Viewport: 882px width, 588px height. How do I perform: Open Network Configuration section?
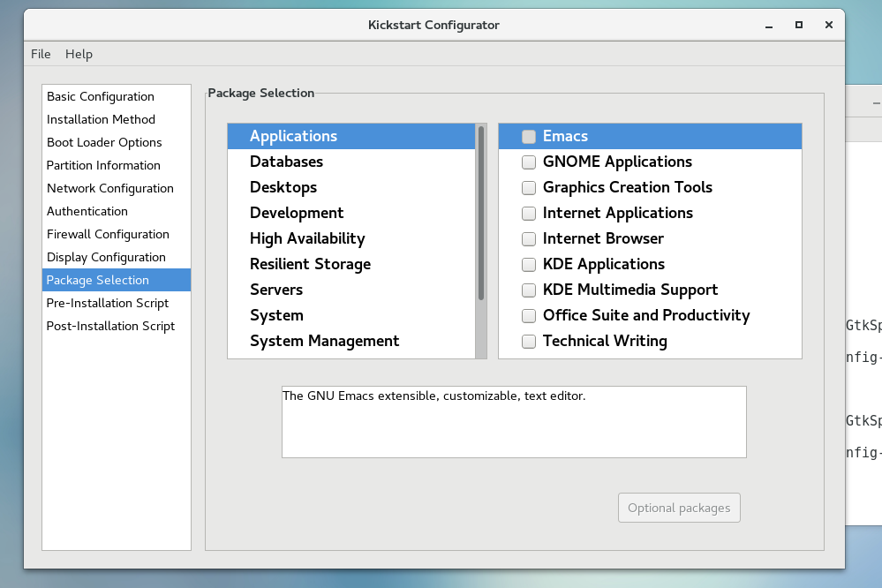click(117, 189)
